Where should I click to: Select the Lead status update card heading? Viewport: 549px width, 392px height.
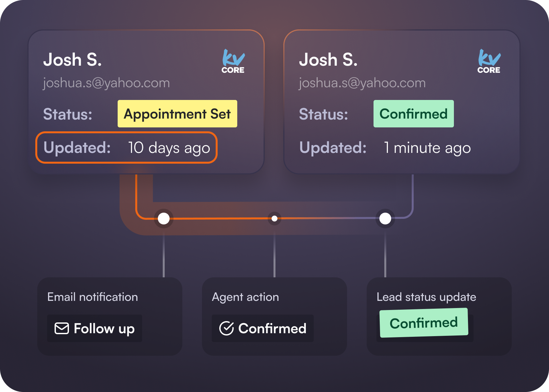(426, 297)
